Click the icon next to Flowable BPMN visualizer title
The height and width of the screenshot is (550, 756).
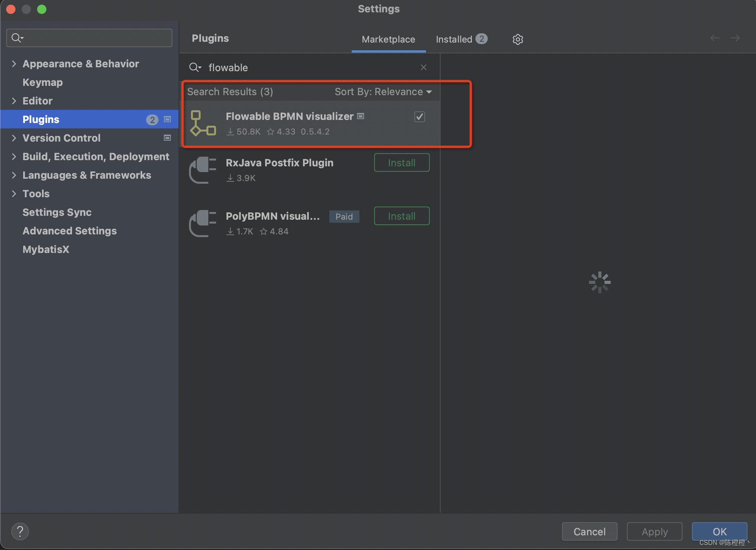click(x=361, y=116)
